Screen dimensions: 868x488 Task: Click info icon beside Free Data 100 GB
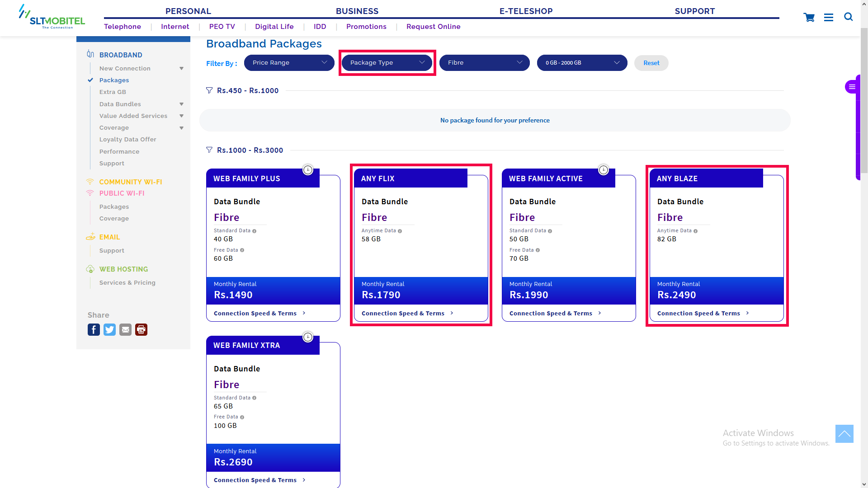(242, 417)
